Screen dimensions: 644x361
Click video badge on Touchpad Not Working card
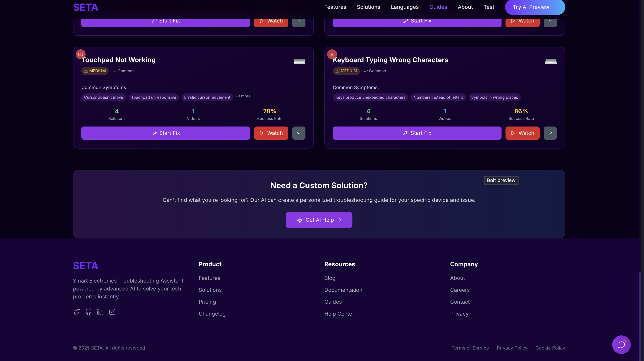click(80, 54)
